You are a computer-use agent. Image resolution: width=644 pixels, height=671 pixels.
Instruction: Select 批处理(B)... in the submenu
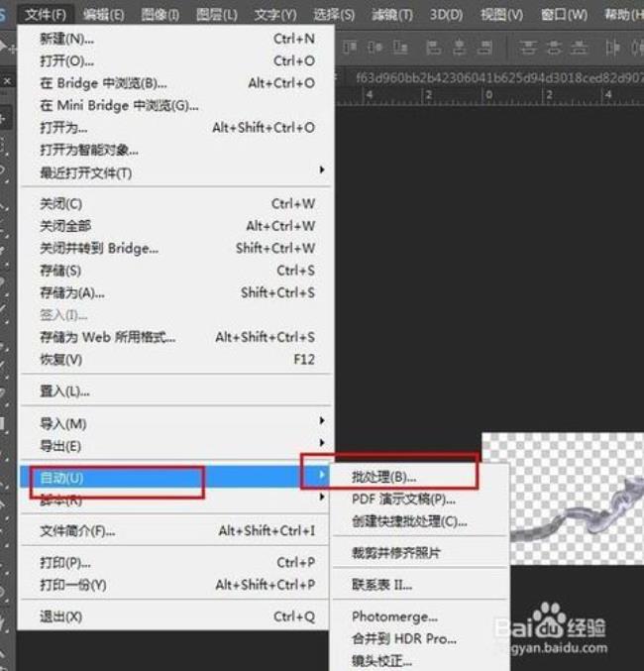[420, 477]
